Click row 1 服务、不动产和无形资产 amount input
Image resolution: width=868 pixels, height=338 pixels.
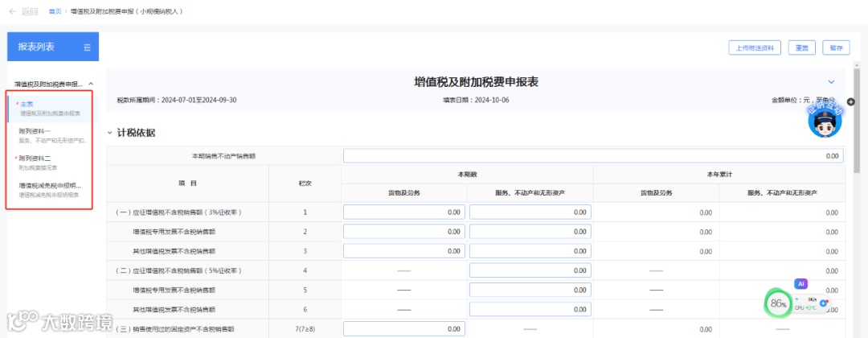tap(530, 212)
